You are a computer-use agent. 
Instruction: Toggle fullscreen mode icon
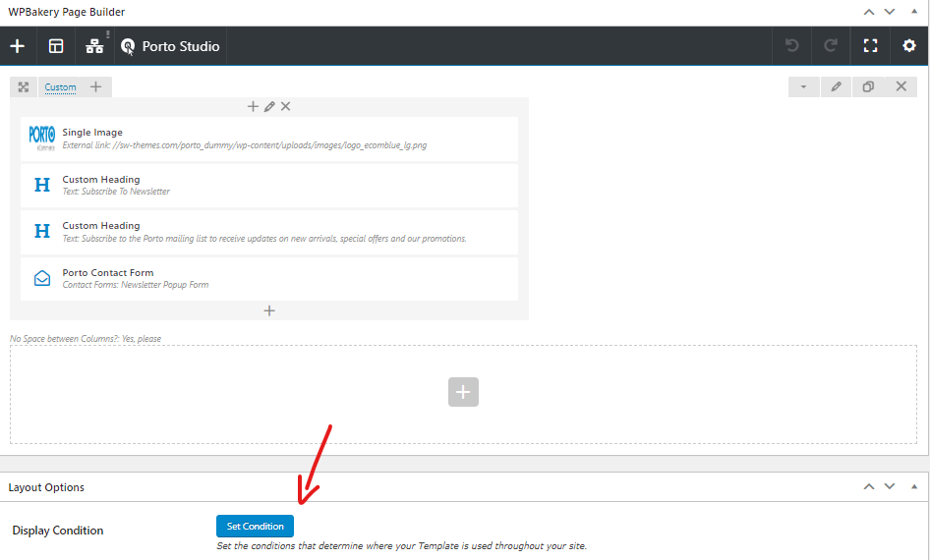pos(870,45)
